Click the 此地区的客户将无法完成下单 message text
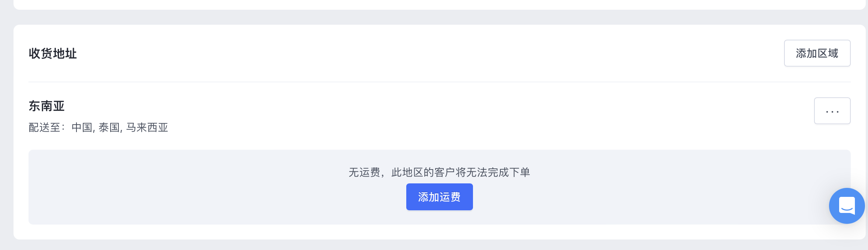This screenshot has height=250, width=868. 461,172
